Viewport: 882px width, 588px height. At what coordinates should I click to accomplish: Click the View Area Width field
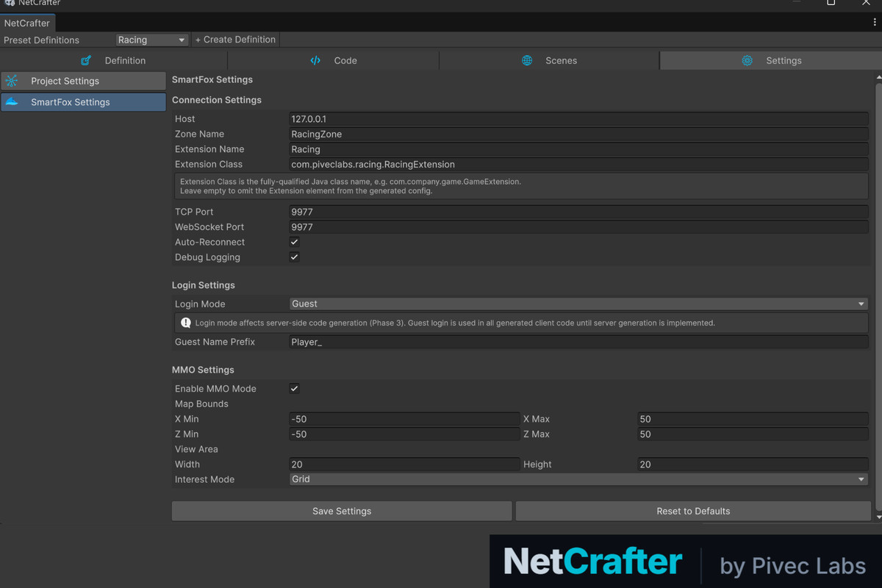405,465
